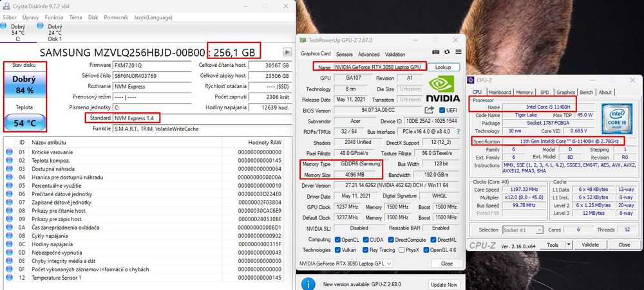Select the 05 Percentuálne využitie row
Viewport: 644px width, 290px height.
pos(144,185)
